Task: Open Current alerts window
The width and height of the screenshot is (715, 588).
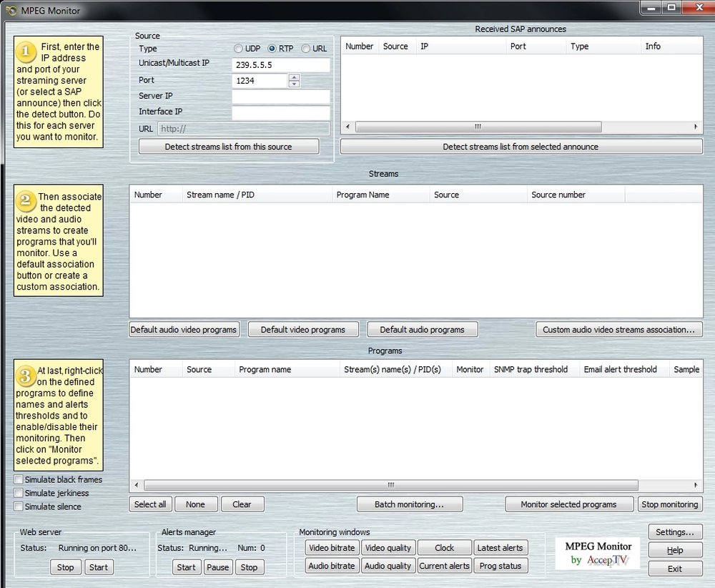Action: [x=445, y=566]
